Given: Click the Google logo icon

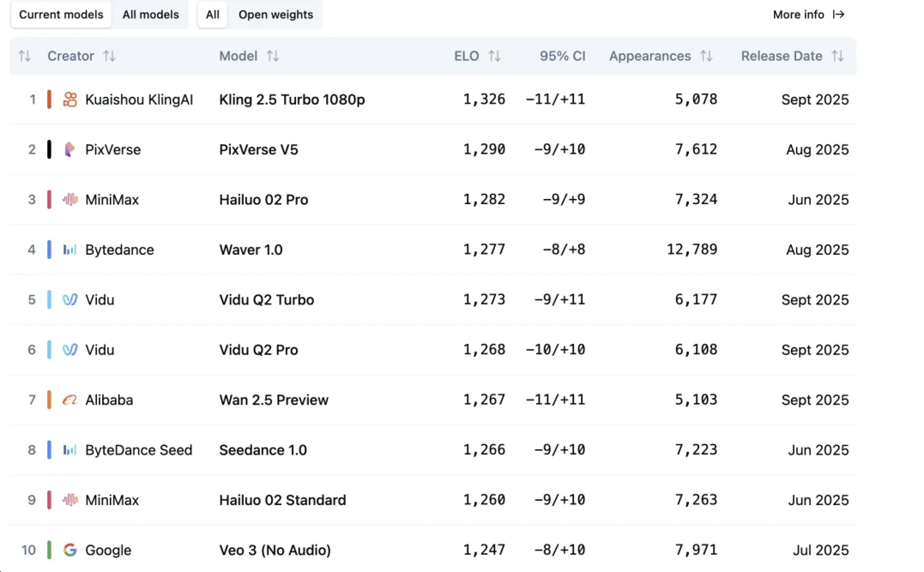Looking at the screenshot, I should [69, 550].
